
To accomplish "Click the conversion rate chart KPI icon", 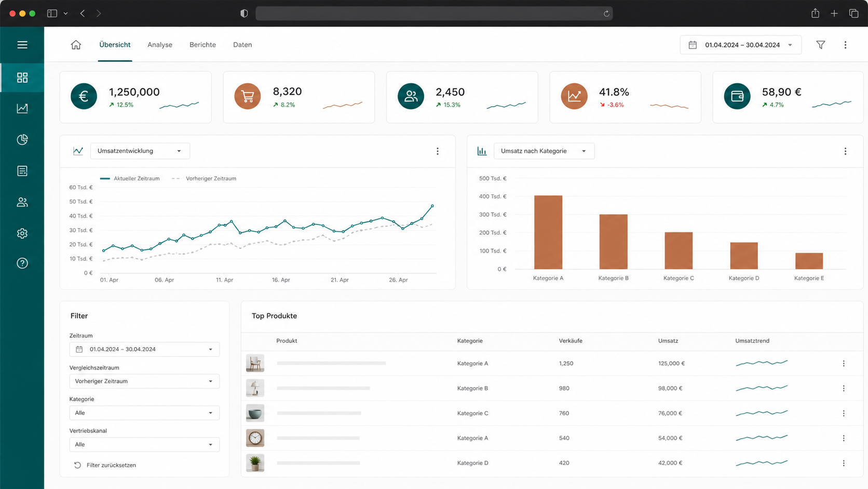I will tap(574, 96).
